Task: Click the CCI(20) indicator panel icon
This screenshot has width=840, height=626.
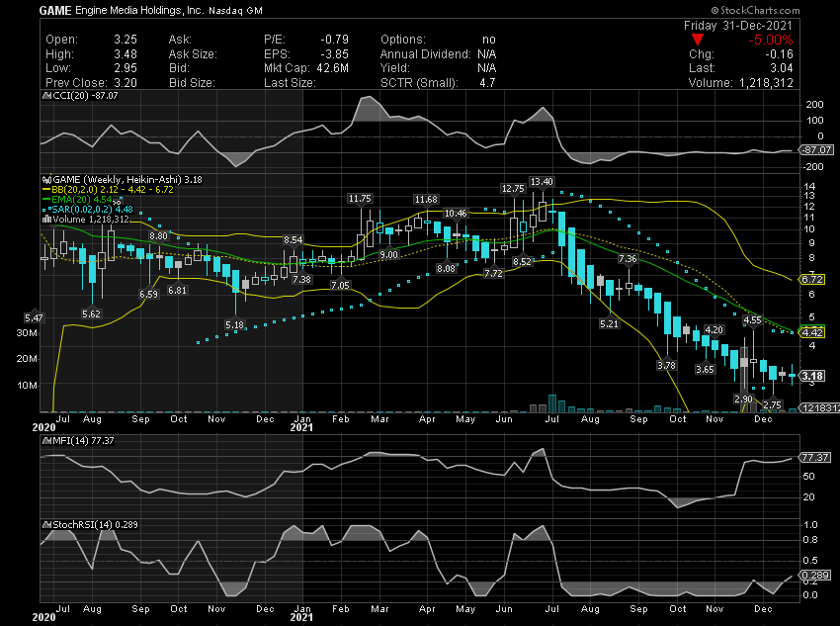Action: pos(47,96)
